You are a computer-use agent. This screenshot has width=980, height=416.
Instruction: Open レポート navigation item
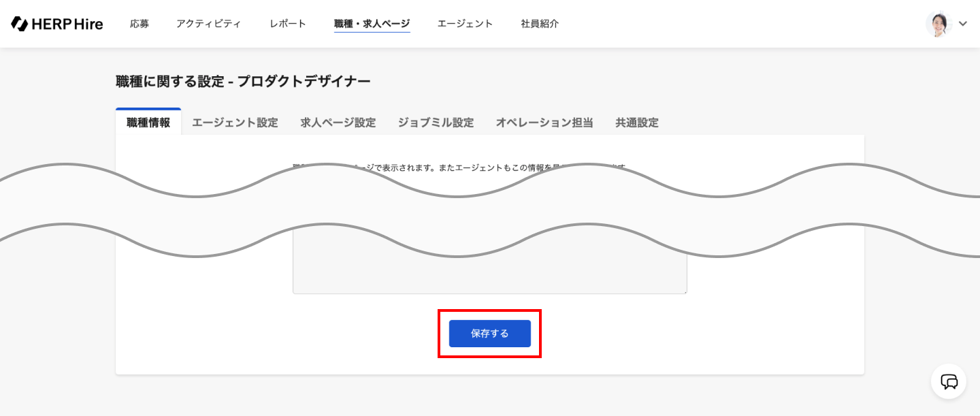pos(288,24)
